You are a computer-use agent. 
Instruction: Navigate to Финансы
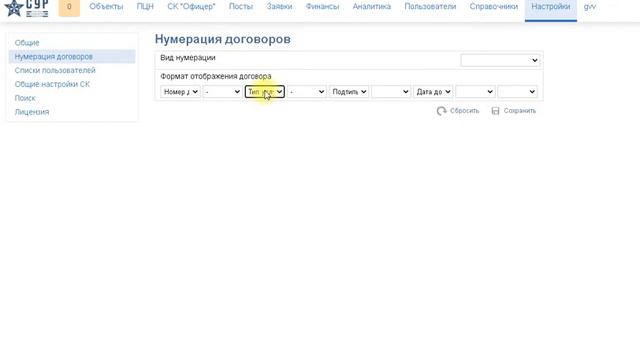tap(322, 7)
